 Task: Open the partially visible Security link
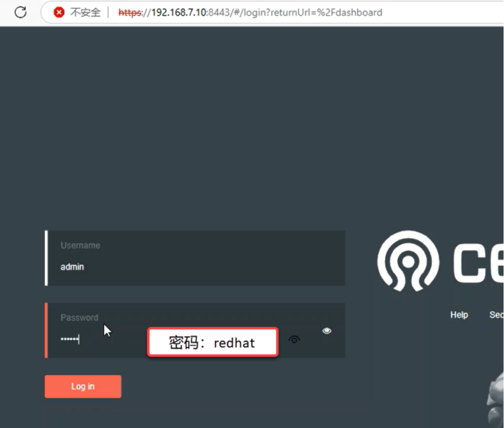tap(496, 315)
